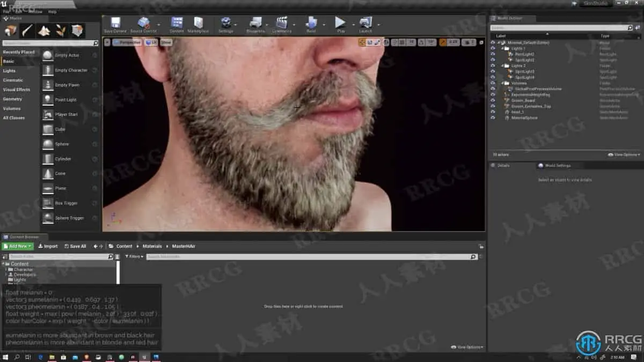Open the Marketplace from the toolbar
This screenshot has width=644, height=362.
point(198,23)
